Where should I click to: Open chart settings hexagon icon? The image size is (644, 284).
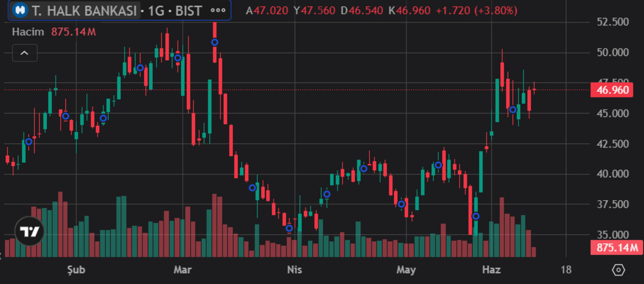pos(618,270)
